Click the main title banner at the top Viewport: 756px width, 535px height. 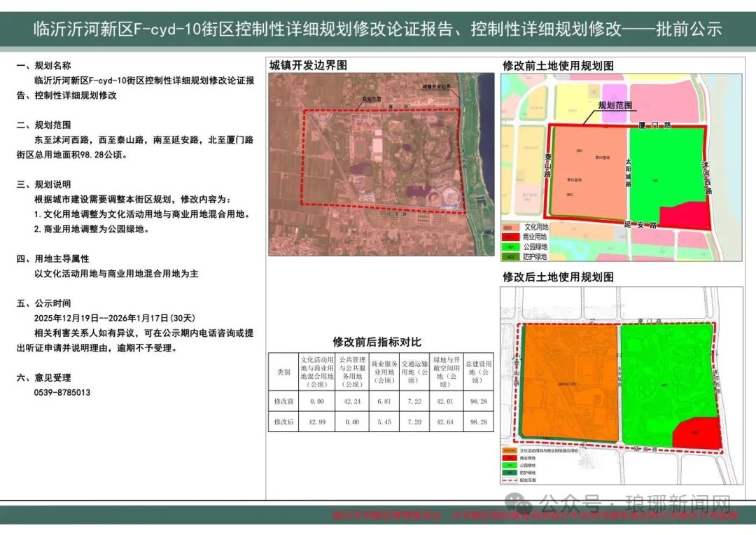tap(378, 29)
